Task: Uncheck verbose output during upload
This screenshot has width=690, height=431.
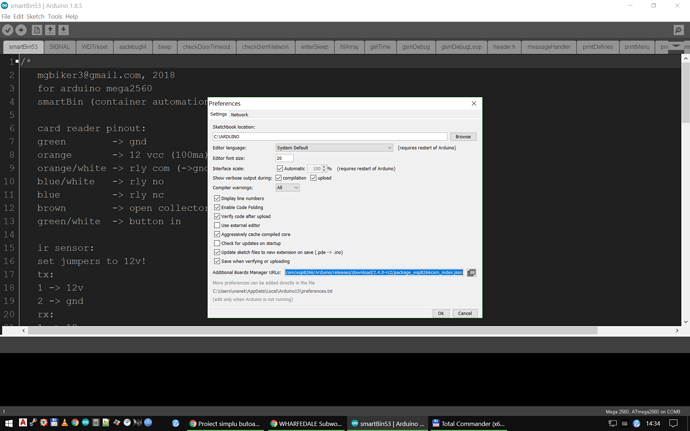Action: coord(313,178)
